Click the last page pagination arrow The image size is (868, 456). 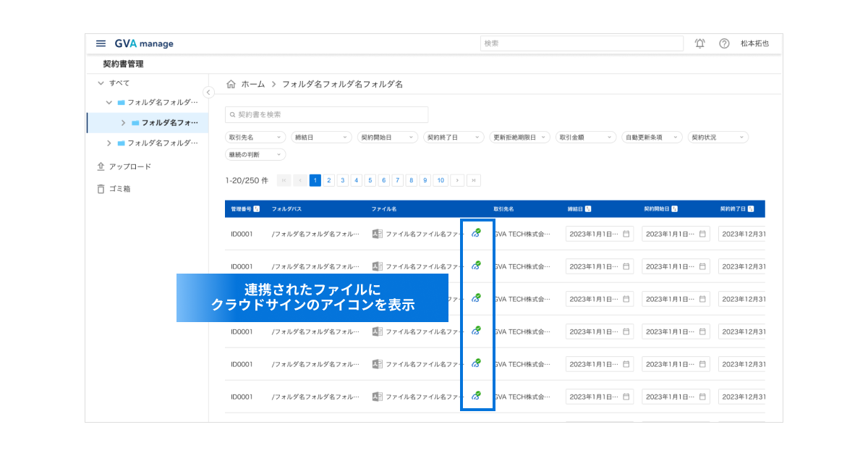(474, 180)
